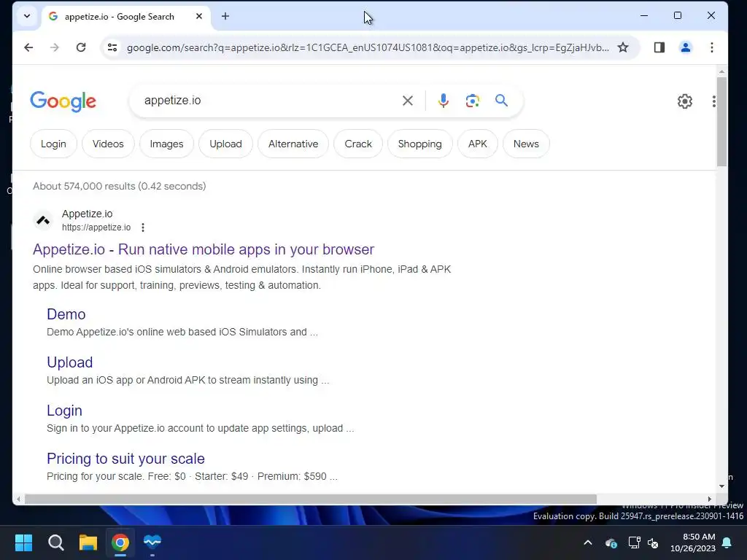Go to Google homepage via logo
This screenshot has width=747, height=560.
pos(63,101)
